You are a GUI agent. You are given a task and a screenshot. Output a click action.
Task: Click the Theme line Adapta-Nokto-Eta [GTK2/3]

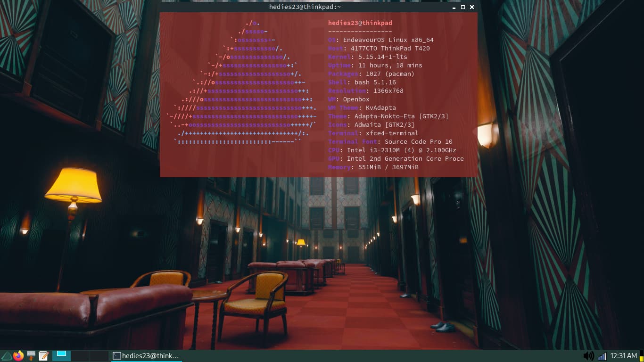[x=388, y=116]
